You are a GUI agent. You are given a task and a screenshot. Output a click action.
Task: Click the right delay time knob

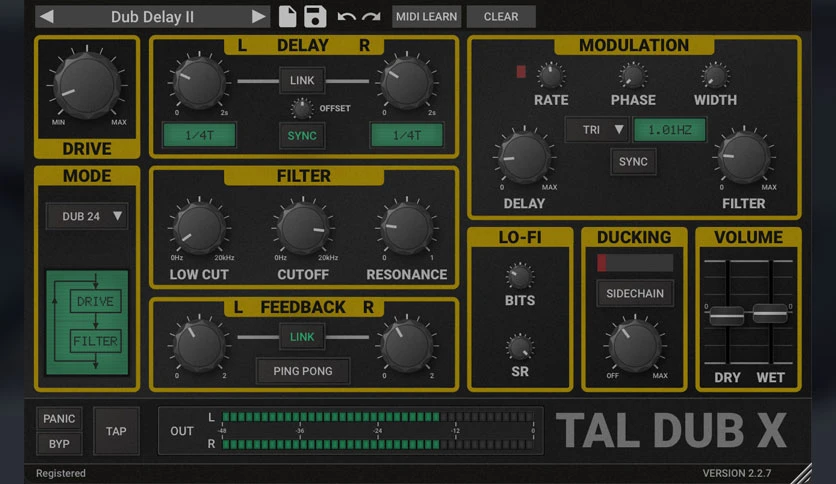point(407,83)
